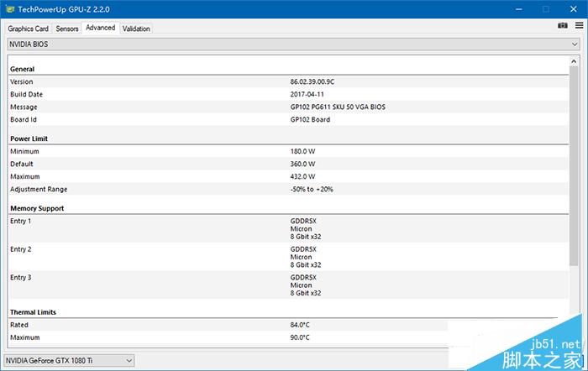Click the version value 86.02.39.00.9C

pos(312,81)
